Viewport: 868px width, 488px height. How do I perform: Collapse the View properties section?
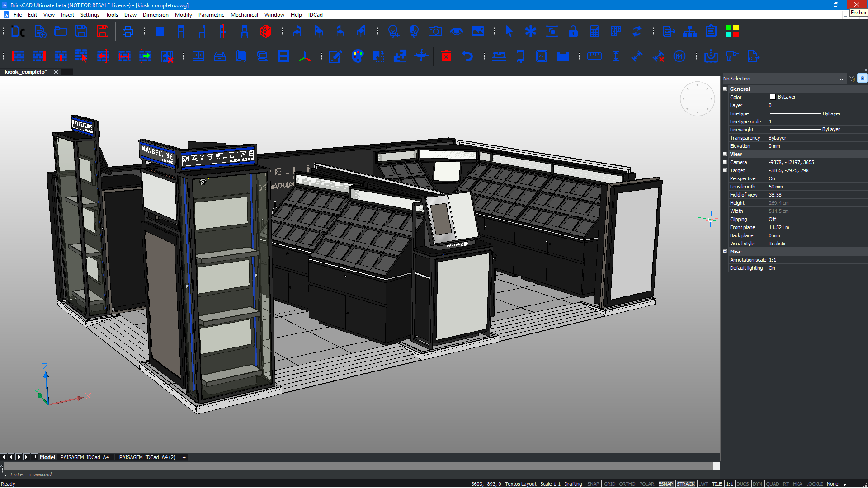[x=725, y=154]
